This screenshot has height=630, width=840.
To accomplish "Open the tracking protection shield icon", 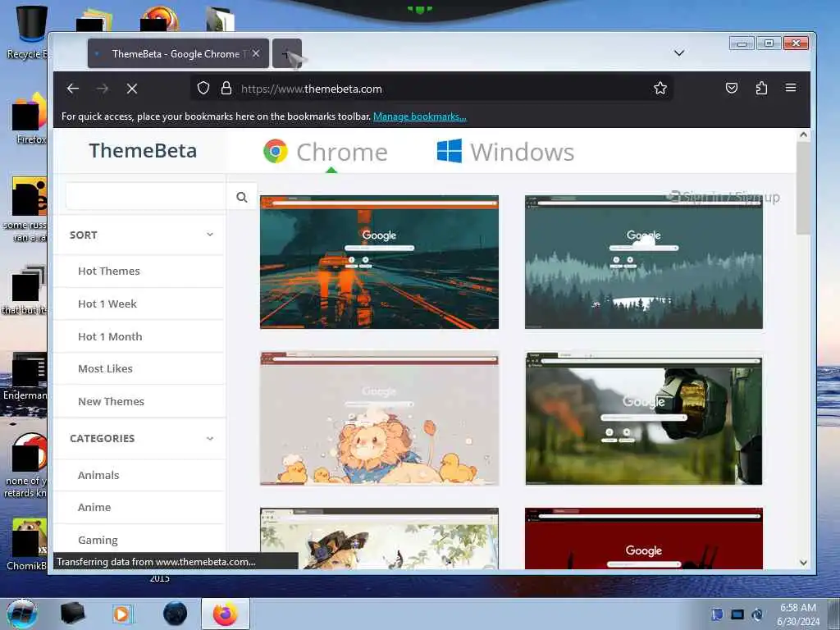I will (x=203, y=88).
